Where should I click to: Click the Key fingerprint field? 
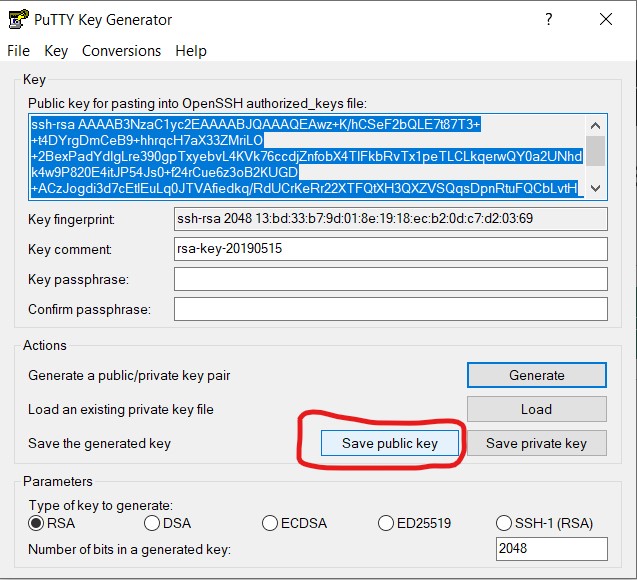(x=391, y=219)
